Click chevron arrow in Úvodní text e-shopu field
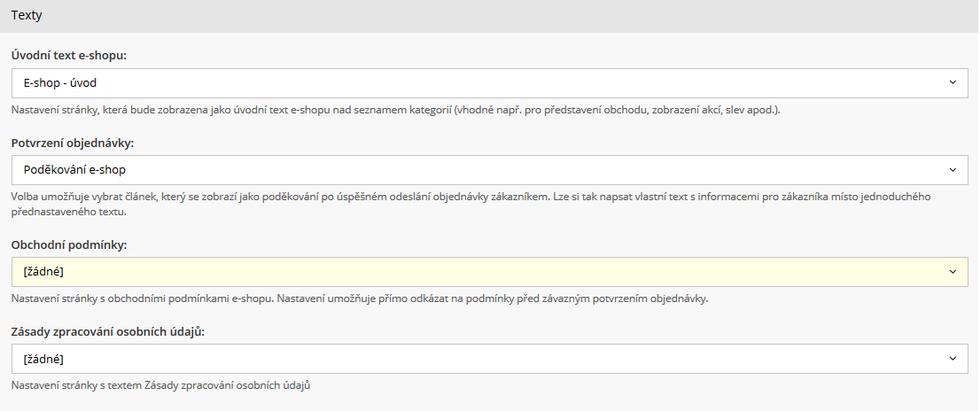The image size is (980, 411). pos(953,82)
